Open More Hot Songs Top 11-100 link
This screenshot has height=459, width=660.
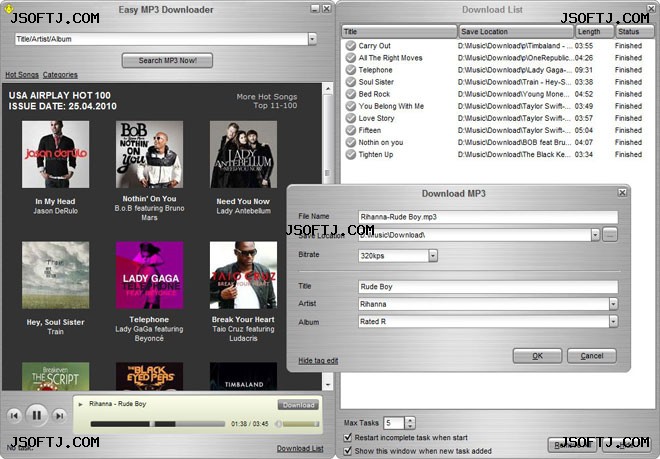[x=267, y=101]
